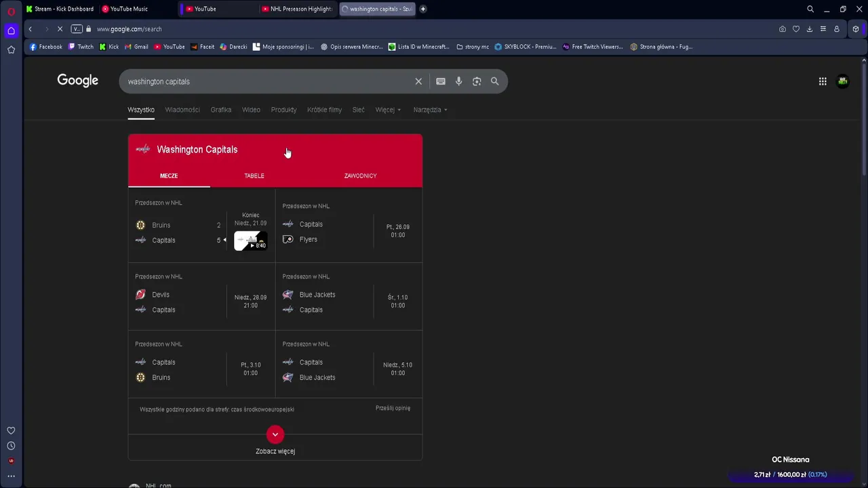Open the on-screen keyboard in the search box
The image size is (868, 488).
[441, 81]
